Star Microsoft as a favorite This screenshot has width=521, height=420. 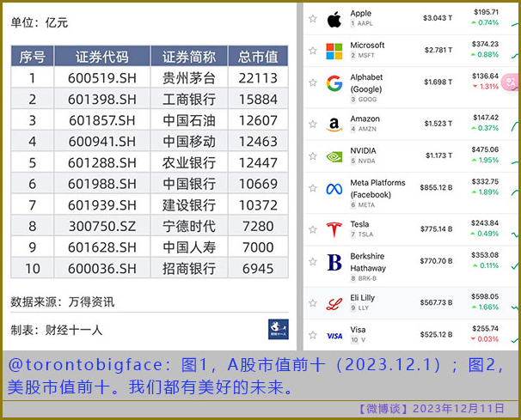click(313, 51)
